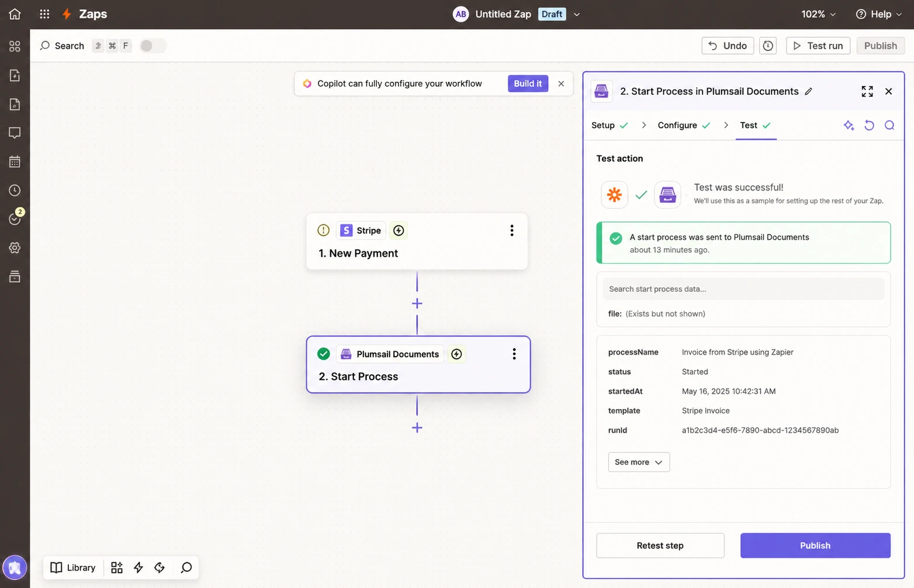914x588 pixels.
Task: Close the Plumsail Documents step panel
Action: tap(888, 91)
